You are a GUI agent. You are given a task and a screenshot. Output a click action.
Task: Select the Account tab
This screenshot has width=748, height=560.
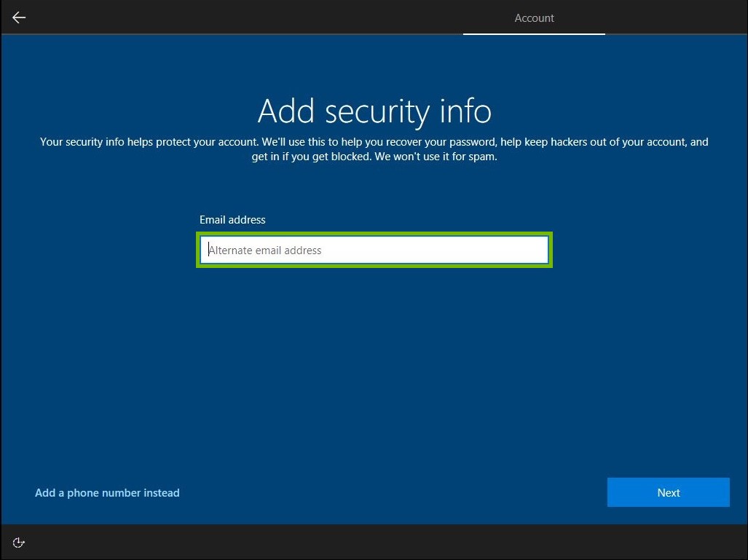[534, 18]
